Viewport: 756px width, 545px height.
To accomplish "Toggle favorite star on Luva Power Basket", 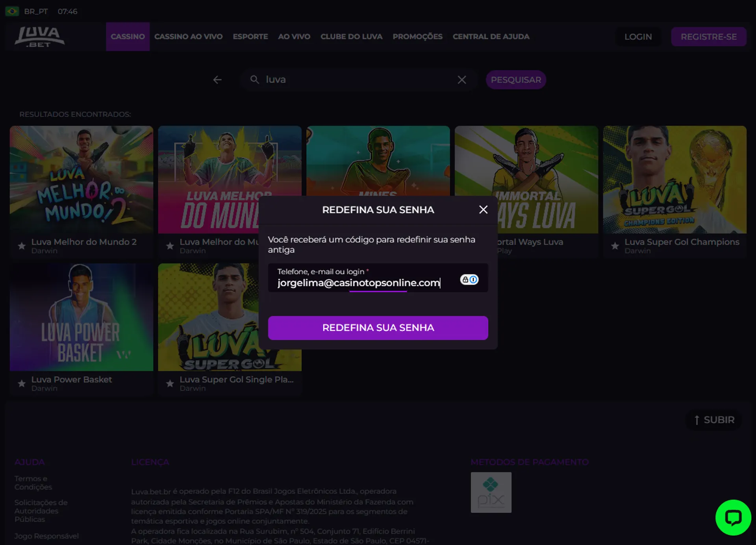I will click(22, 384).
